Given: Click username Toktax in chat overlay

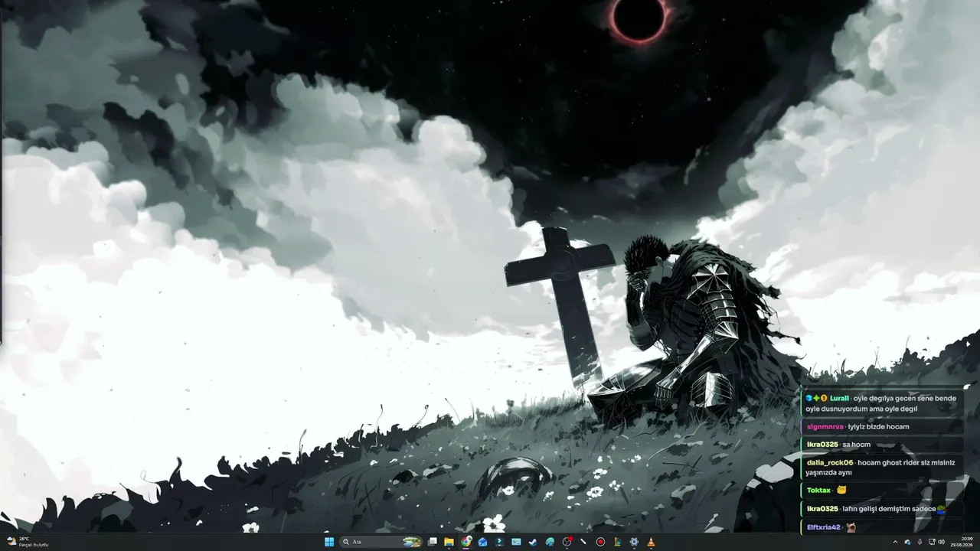Looking at the screenshot, I should pos(818,490).
